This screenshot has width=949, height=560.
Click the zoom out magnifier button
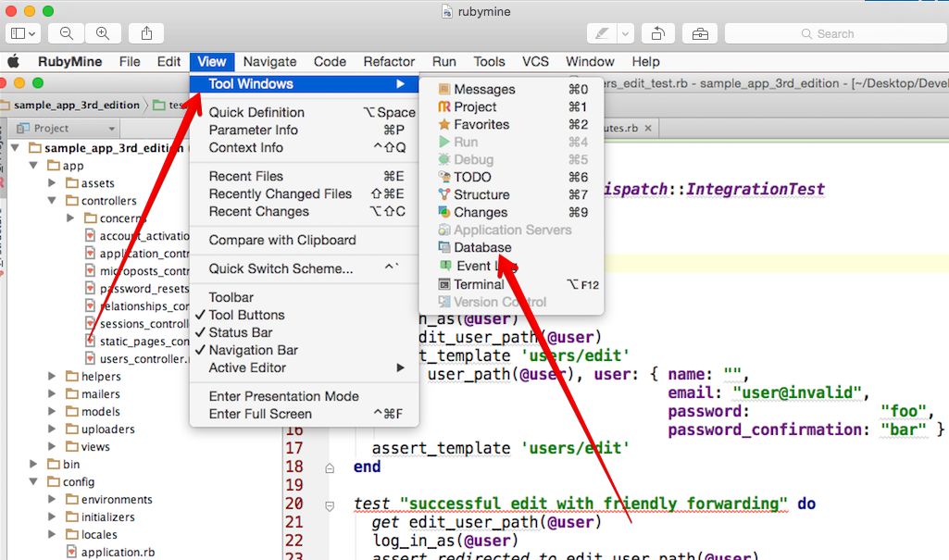[67, 34]
